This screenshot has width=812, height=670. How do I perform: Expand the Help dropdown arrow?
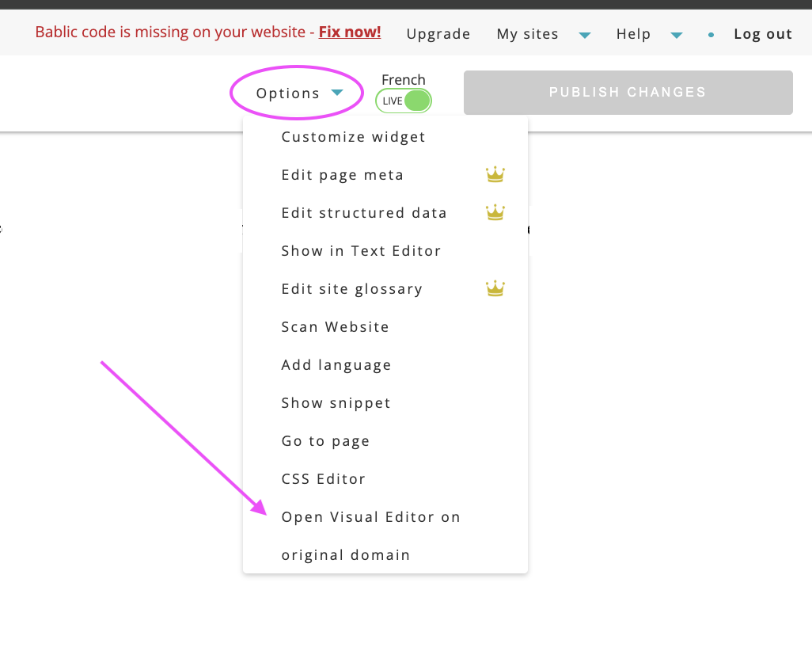pyautogui.click(x=677, y=35)
